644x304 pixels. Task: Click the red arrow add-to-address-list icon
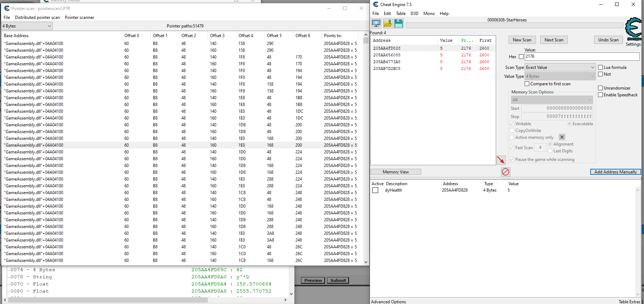coord(501,160)
